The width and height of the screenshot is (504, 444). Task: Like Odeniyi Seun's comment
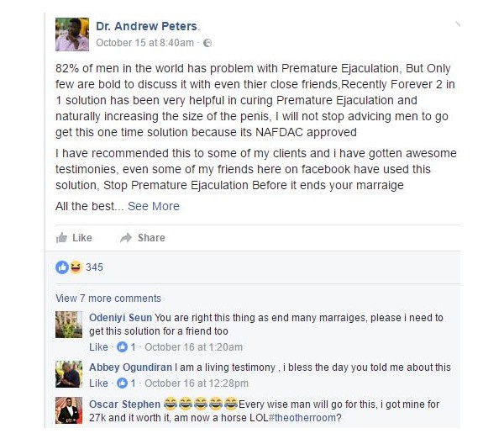click(98, 346)
